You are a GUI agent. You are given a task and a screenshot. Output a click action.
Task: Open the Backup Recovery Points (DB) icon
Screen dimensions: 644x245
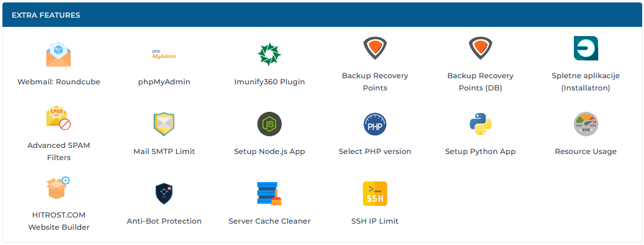[480, 48]
